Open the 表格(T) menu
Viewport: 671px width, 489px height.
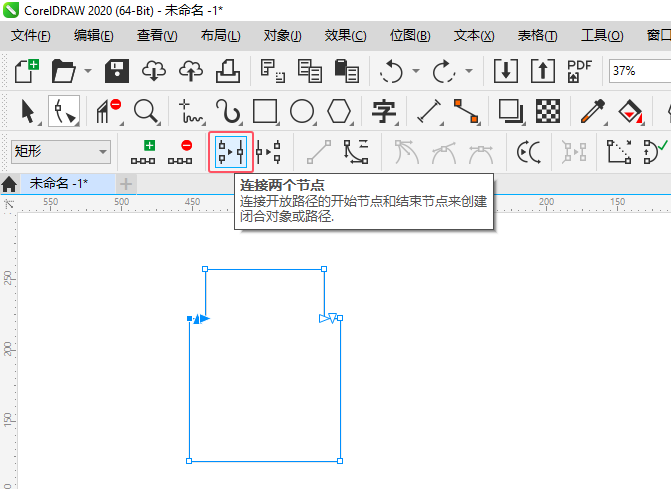click(537, 36)
